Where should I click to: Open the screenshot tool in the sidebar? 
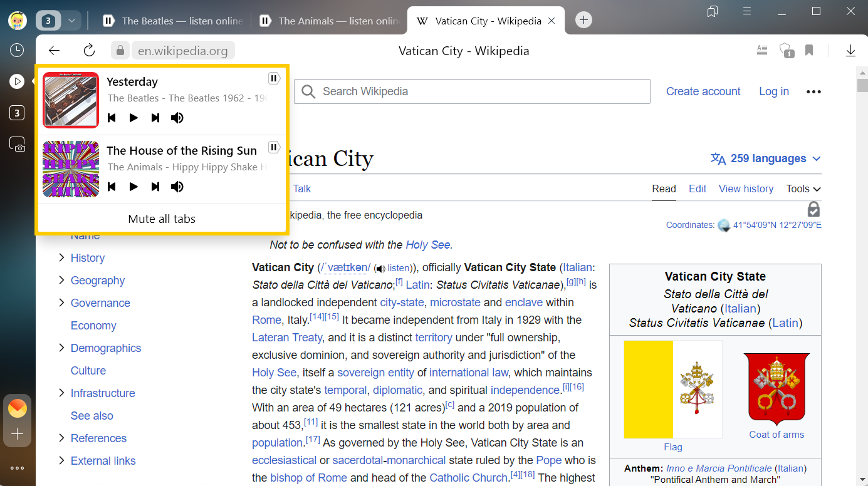[x=17, y=145]
